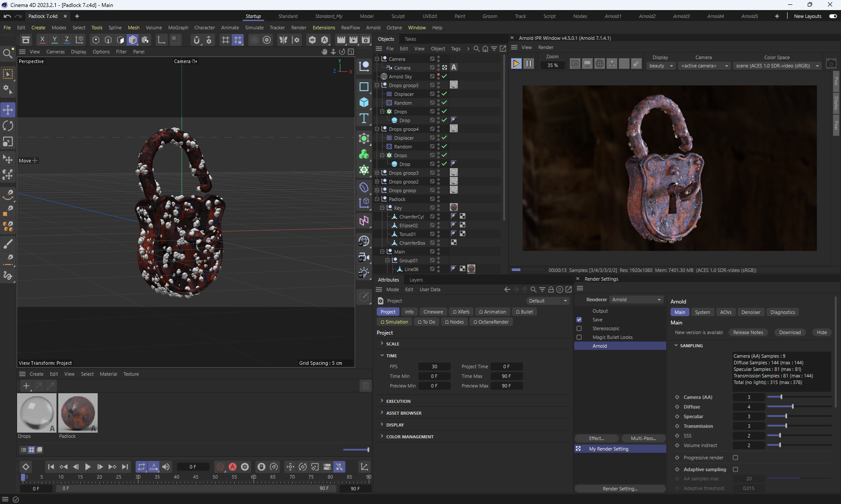Start Arnold IPR render play button
This screenshot has height=504, width=841.
tap(516, 64)
